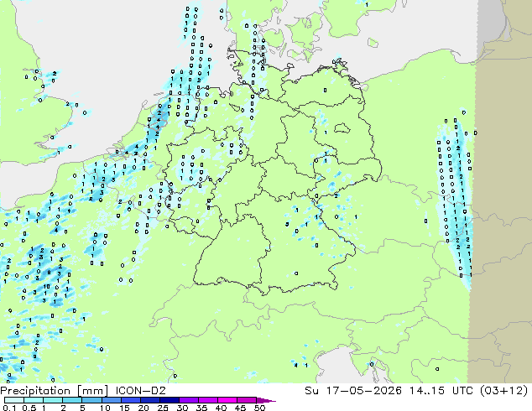Click the legend value '50'
Screen dimensions: 532x411
tap(259, 408)
